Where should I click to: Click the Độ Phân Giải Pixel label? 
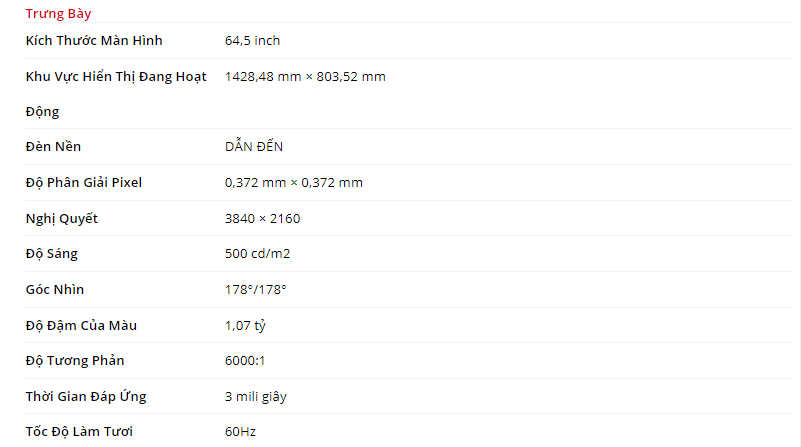point(84,183)
